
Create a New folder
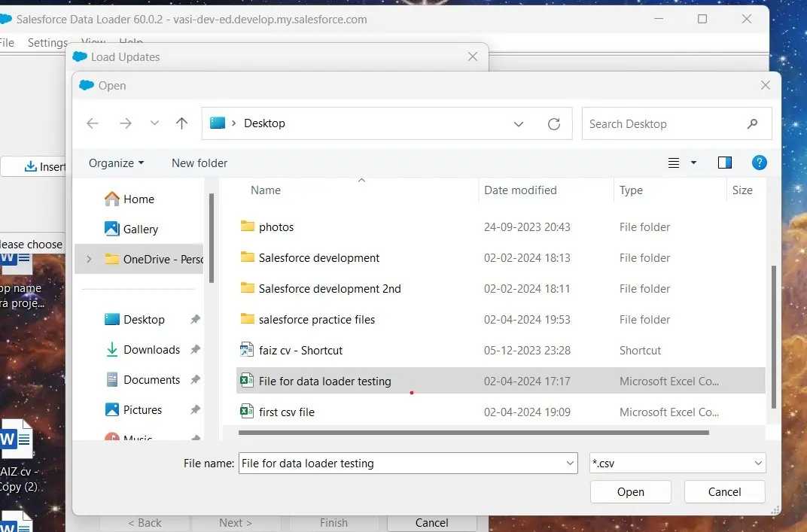[x=199, y=163]
